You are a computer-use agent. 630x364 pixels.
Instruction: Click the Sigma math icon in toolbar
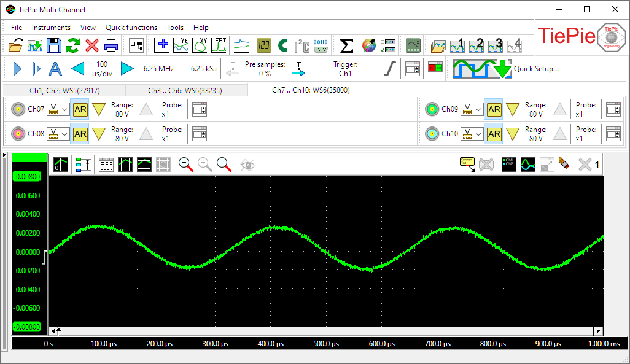346,45
